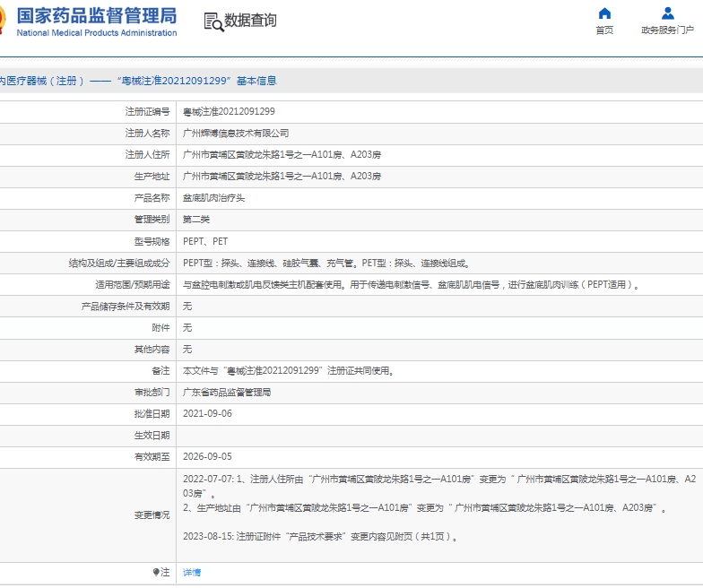Click the 结构及组成/主要组成成分 label
The width and height of the screenshot is (703, 588).
click(119, 263)
